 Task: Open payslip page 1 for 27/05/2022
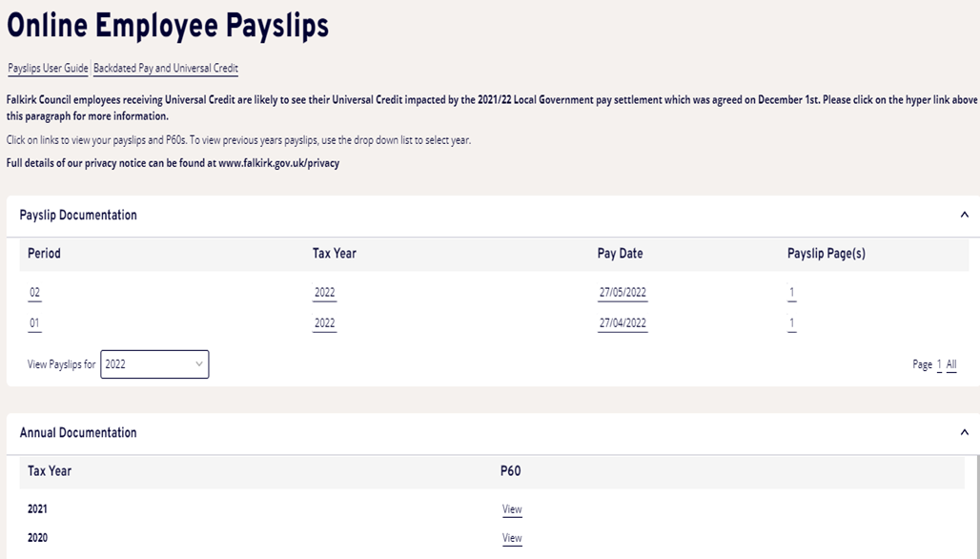[792, 293]
